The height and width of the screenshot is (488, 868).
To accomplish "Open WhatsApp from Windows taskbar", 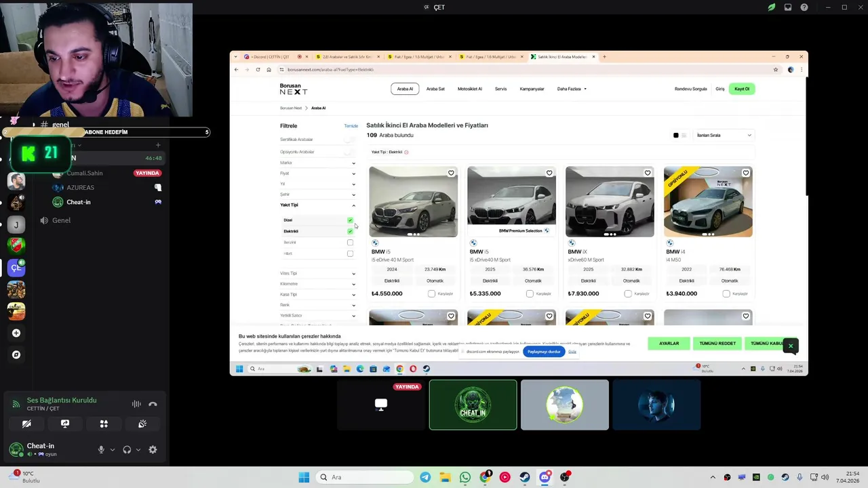I will [x=465, y=477].
